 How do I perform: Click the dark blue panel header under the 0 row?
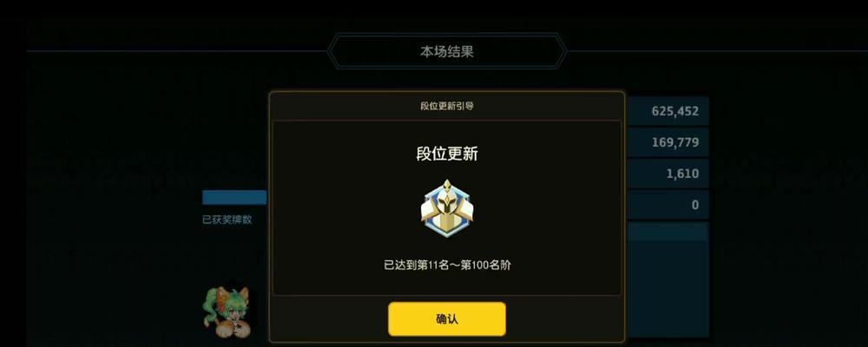667,232
